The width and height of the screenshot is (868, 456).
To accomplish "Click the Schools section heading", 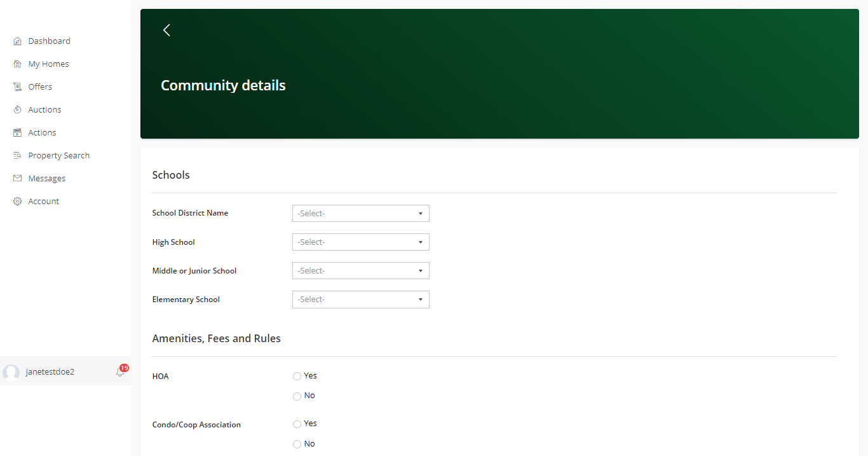I will tap(171, 175).
